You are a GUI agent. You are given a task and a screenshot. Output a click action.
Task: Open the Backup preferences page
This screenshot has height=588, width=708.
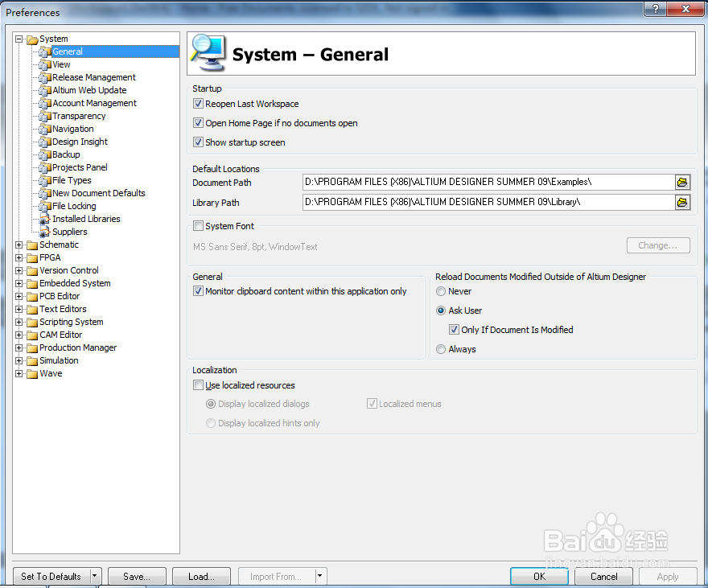click(66, 154)
